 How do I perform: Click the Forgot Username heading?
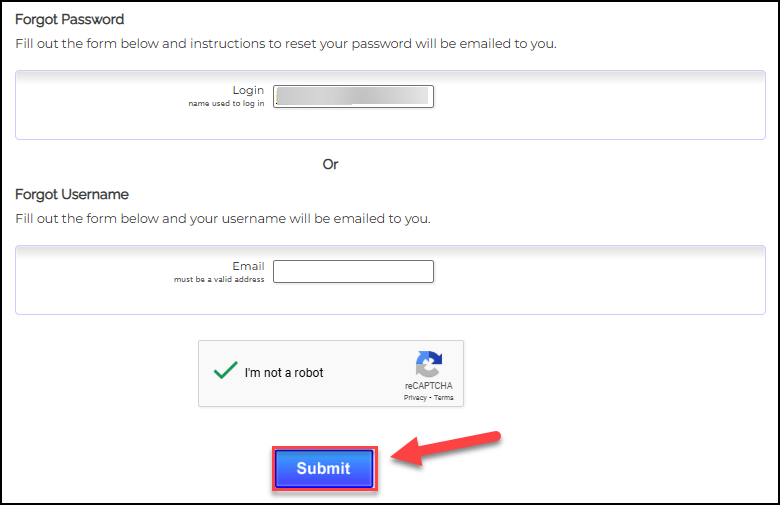pos(72,194)
